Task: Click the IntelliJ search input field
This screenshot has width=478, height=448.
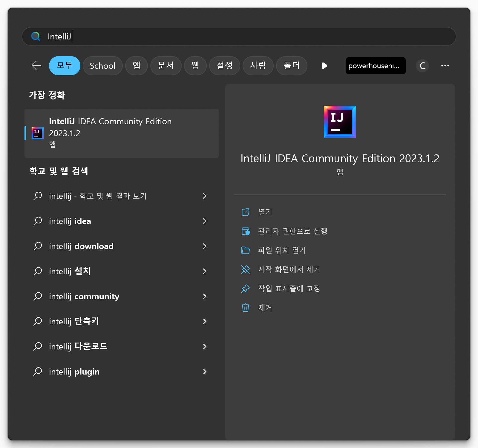Action: tap(239, 36)
